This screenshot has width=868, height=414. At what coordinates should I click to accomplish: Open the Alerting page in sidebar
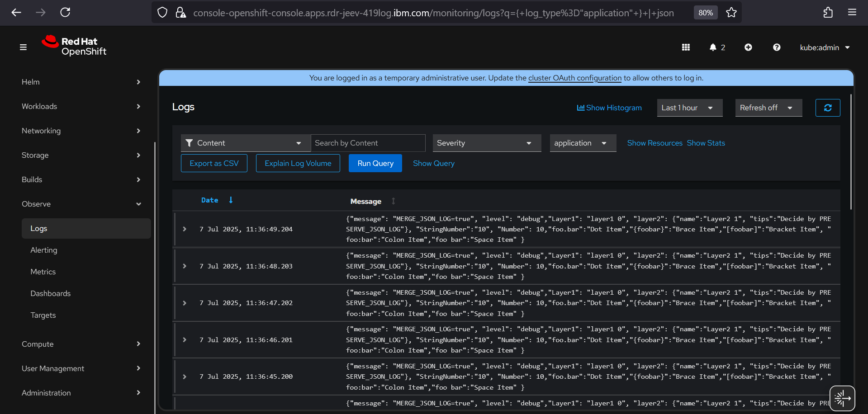coord(44,250)
